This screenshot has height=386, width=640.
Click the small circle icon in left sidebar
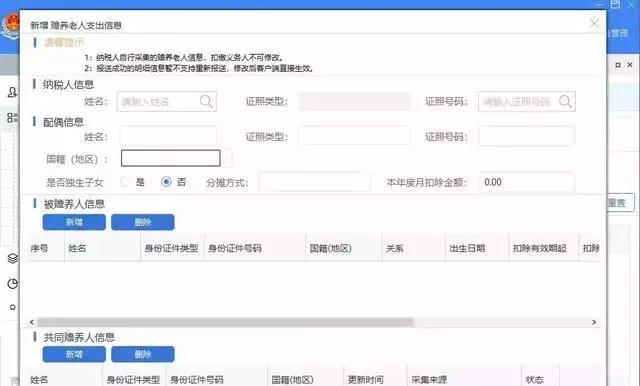point(13,307)
